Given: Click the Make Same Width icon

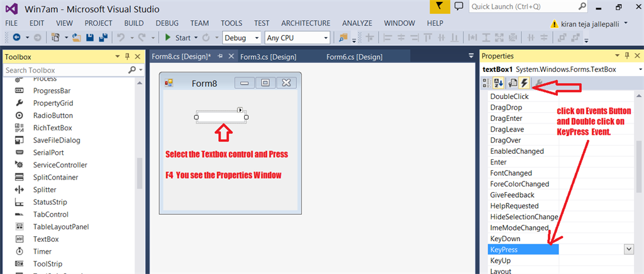Looking at the screenshot, I should click(473, 37).
